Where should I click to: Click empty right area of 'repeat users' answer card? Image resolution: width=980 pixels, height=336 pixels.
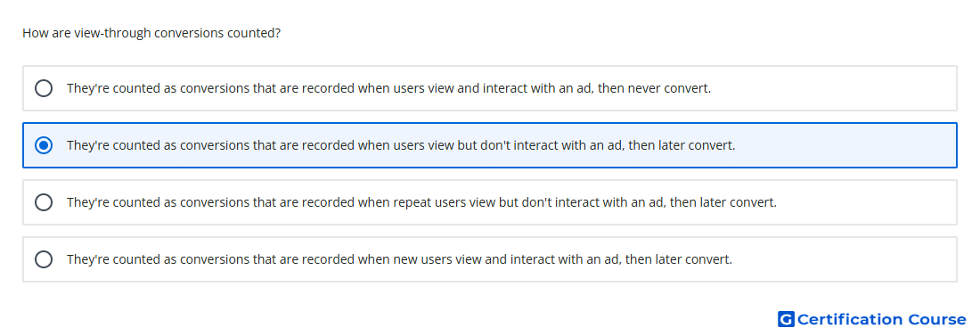pos(869,202)
